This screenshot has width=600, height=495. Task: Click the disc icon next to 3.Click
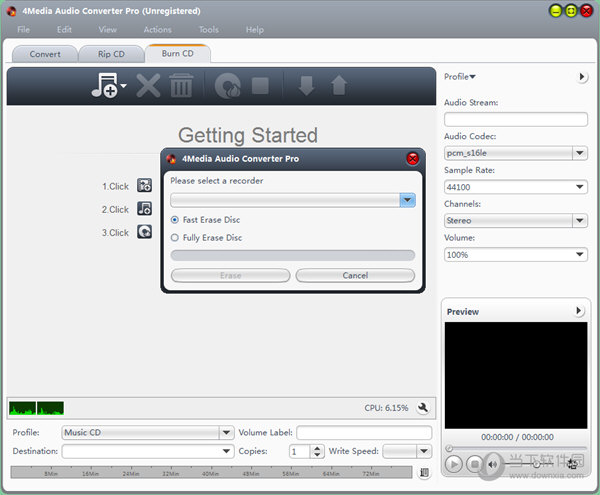coord(144,232)
